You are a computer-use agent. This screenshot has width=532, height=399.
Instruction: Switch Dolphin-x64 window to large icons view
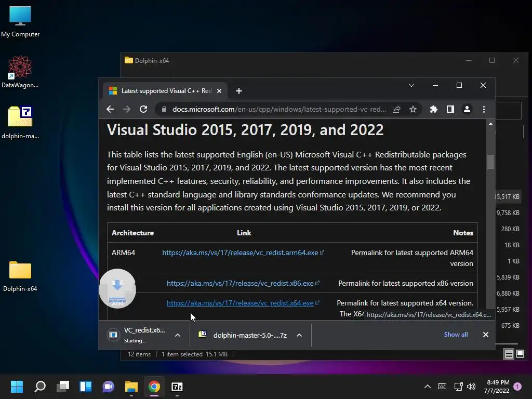click(520, 354)
